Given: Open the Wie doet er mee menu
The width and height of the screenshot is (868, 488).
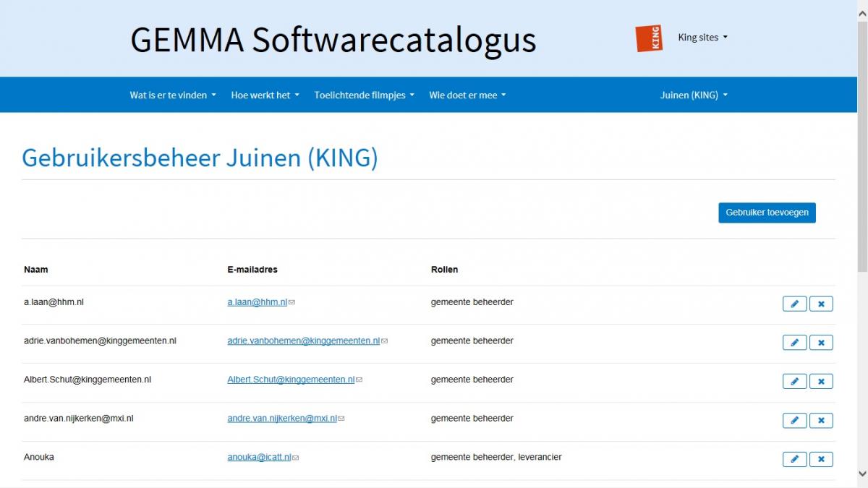Looking at the screenshot, I should click(x=467, y=95).
